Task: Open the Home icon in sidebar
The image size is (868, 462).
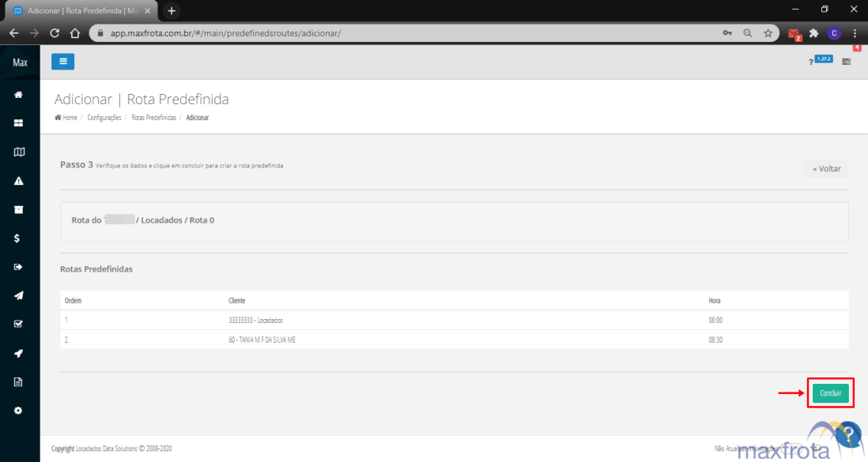Action: [18, 95]
